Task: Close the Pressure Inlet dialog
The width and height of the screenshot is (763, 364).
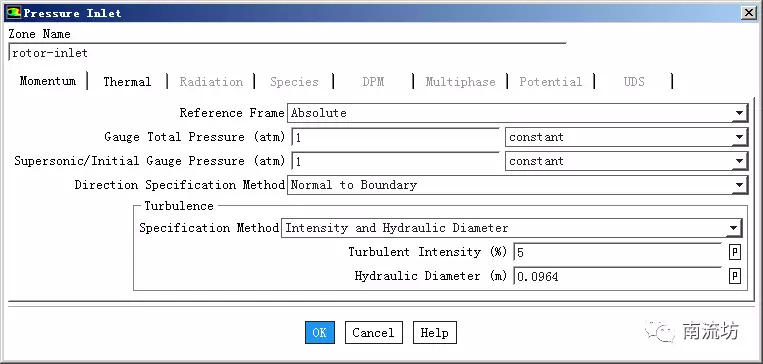Action: coord(749,13)
